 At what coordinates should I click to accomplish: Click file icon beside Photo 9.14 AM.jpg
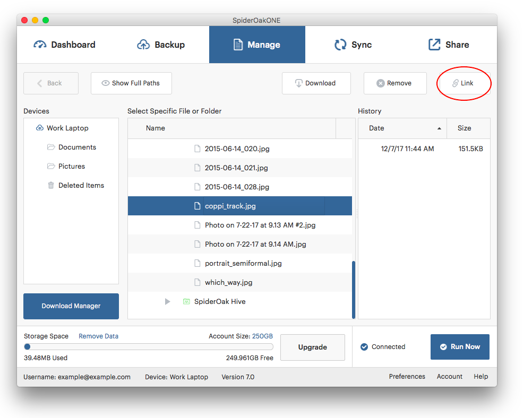197,244
